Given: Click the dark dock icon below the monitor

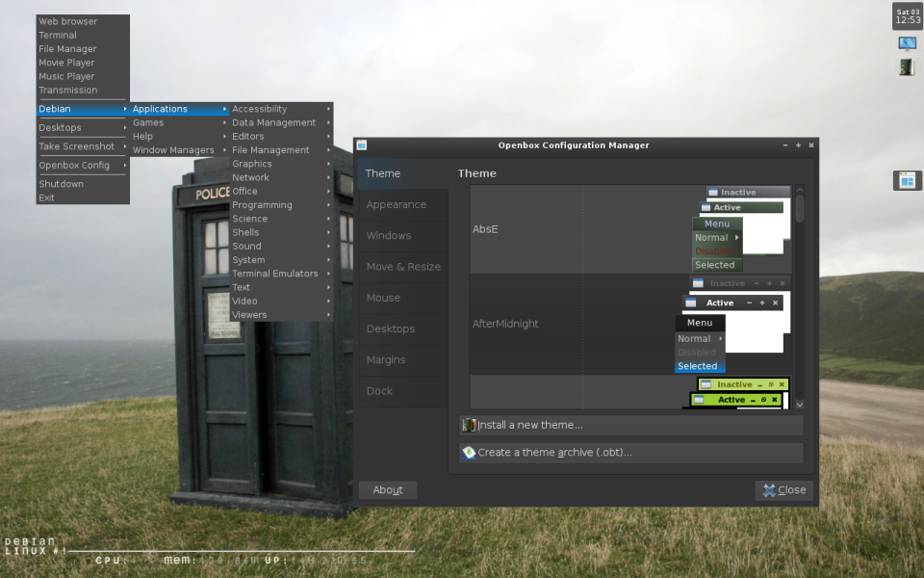Looking at the screenshot, I should 907,67.
